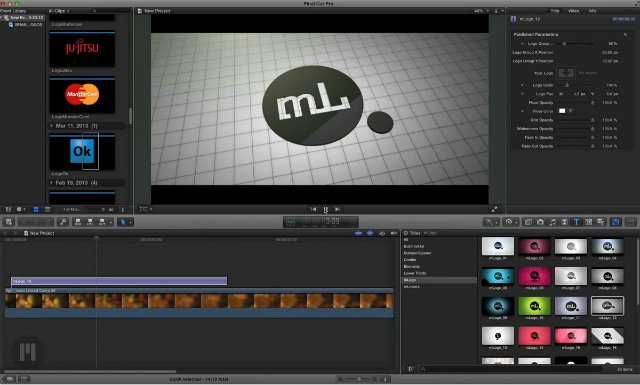This screenshot has height=385, width=640.
Task: Click the white Floor Color swatch
Action: (562, 111)
